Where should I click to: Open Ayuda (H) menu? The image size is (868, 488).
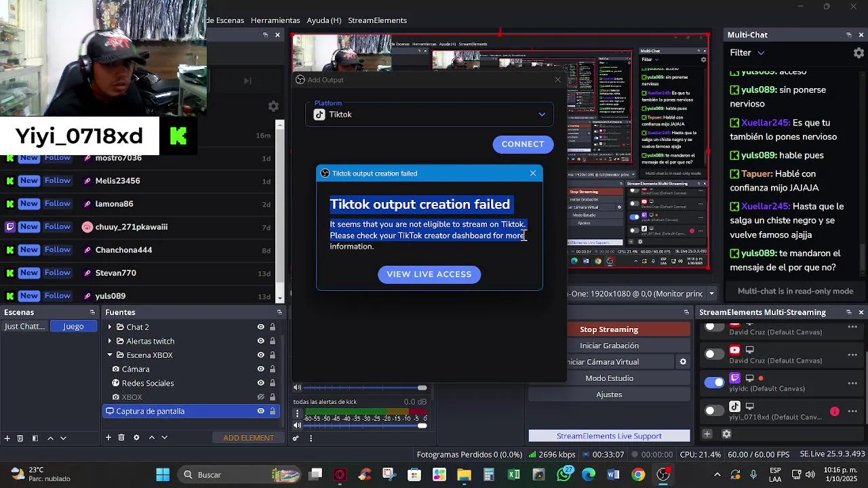(x=324, y=20)
